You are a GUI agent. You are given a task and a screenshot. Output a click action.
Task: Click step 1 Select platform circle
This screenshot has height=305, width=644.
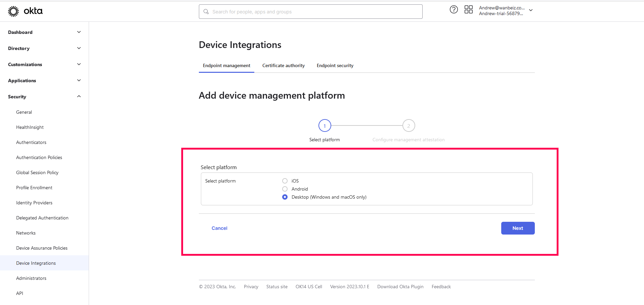pos(325,125)
